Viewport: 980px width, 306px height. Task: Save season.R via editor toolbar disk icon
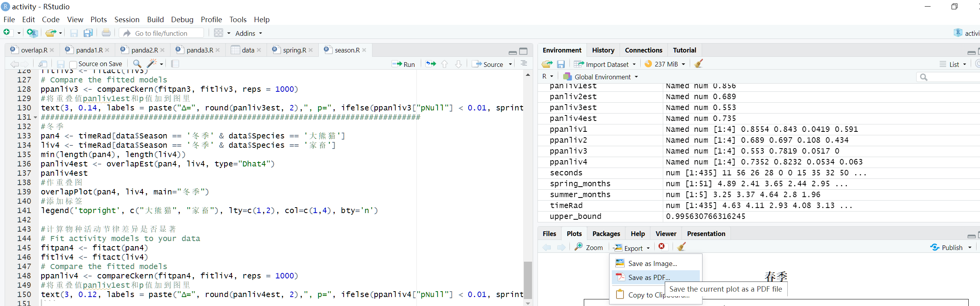tap(61, 64)
